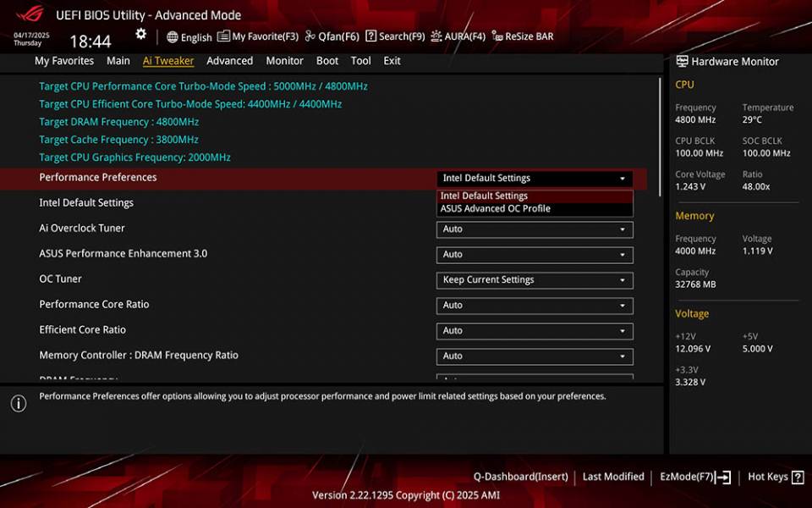Click the My Favorite list icon
Screen dimensions: 812x508
(223, 36)
